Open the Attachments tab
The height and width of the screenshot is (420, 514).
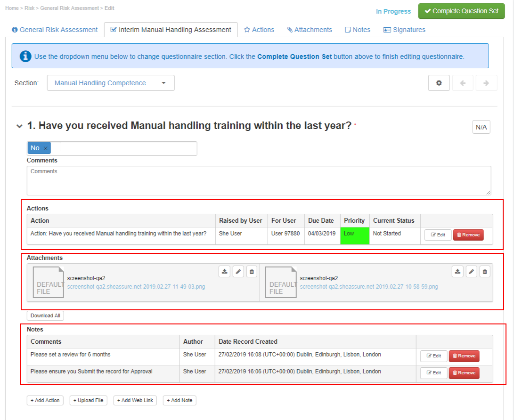pos(310,30)
